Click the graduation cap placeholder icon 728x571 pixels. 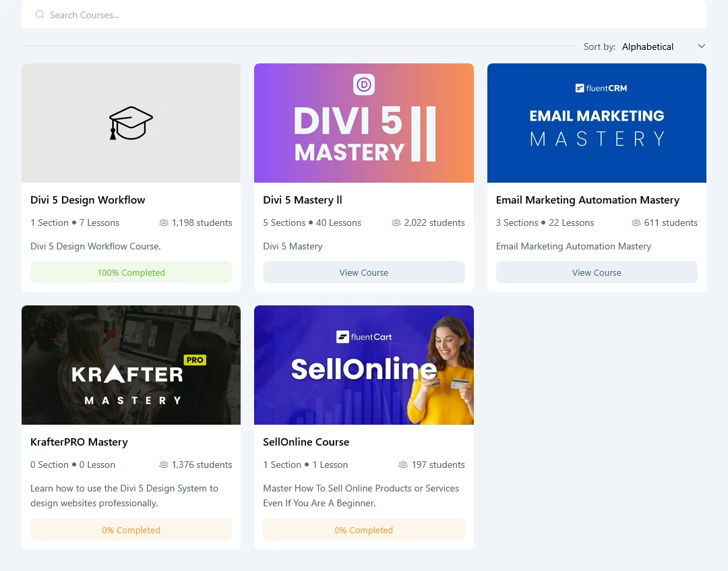[131, 123]
